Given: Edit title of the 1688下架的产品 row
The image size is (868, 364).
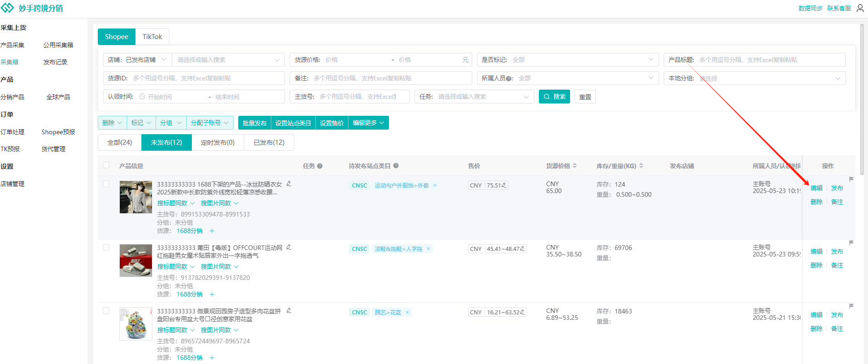Looking at the screenshot, I should (289, 184).
